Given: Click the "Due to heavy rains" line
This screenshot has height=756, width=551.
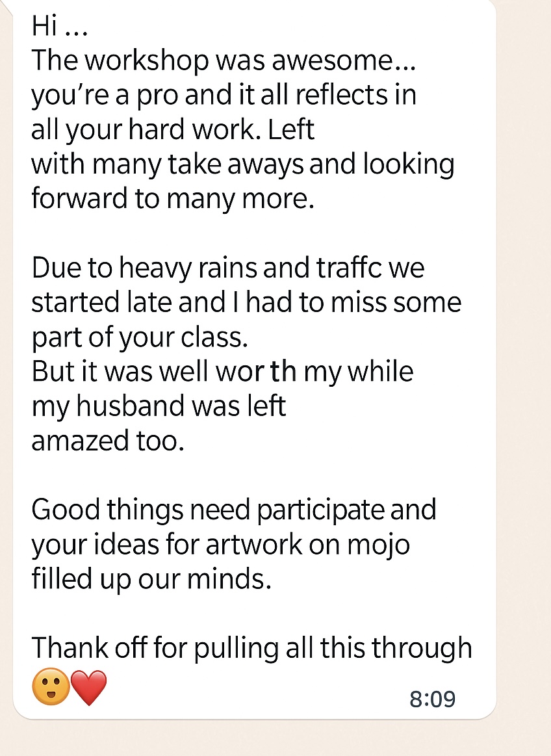Looking at the screenshot, I should point(227,268).
